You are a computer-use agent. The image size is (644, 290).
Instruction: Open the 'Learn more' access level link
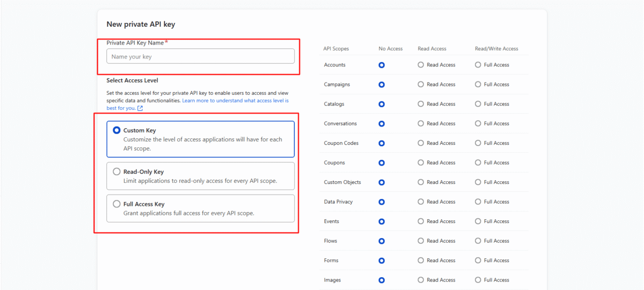(x=235, y=101)
